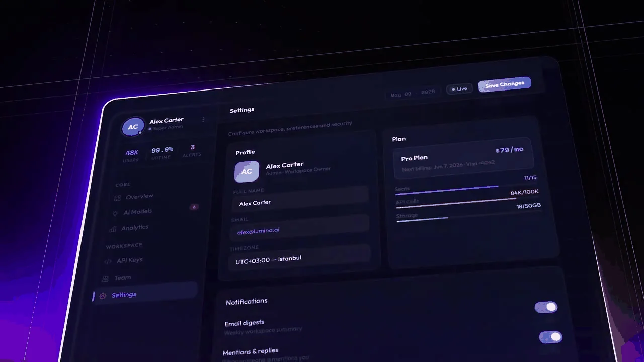Image resolution: width=644 pixels, height=362 pixels.
Task: Toggle the Email digests switch
Action: (546, 307)
